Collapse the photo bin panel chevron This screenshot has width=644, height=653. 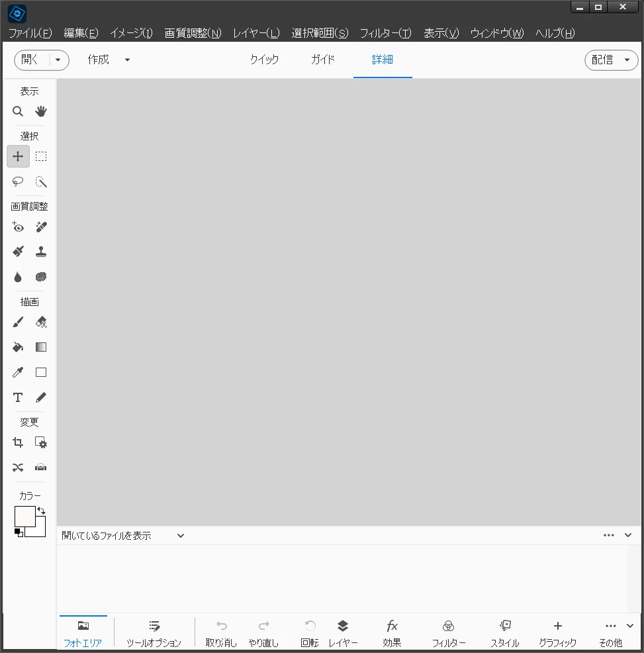click(x=628, y=535)
